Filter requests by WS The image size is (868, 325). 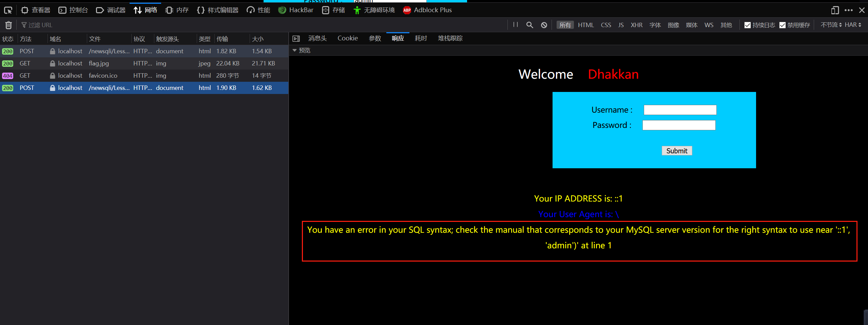click(x=709, y=25)
